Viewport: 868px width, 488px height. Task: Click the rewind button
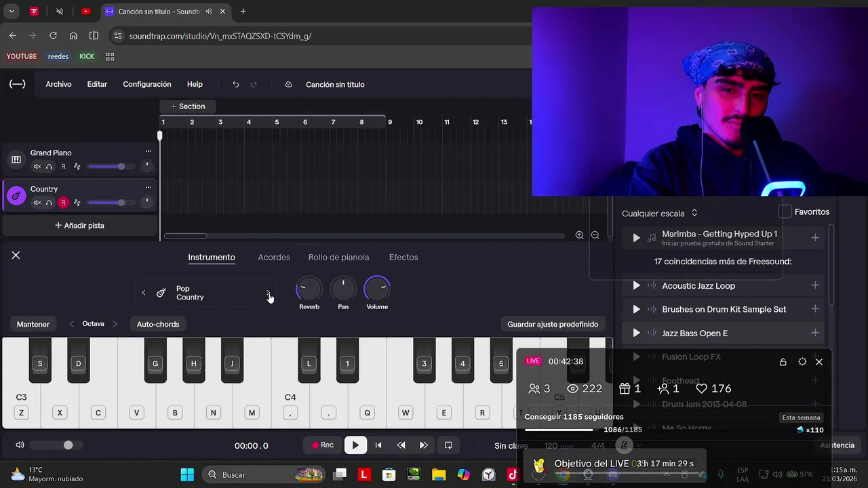(401, 445)
